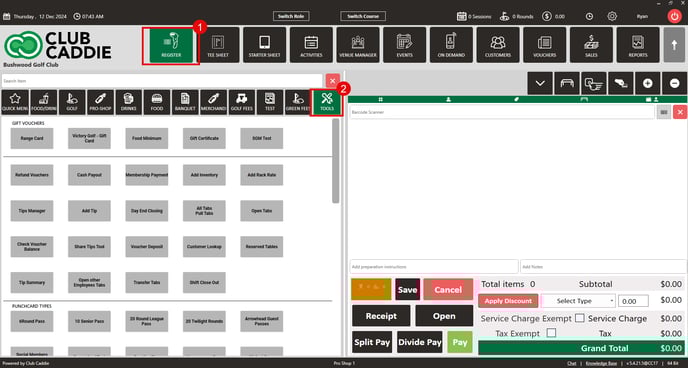Click the up arrow beside Reports

[674, 45]
